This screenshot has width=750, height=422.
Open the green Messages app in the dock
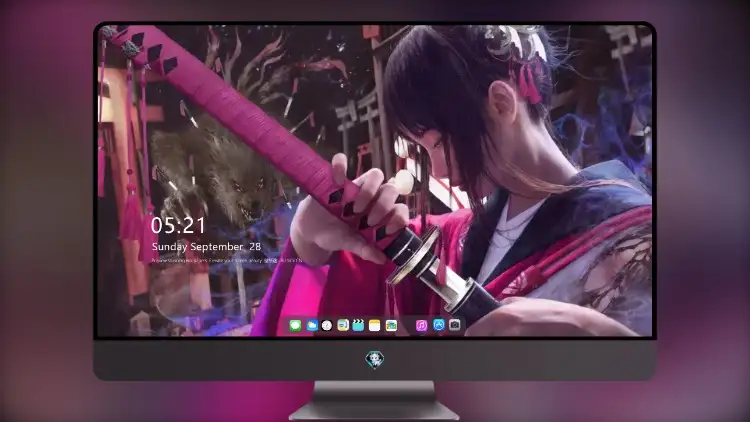295,326
